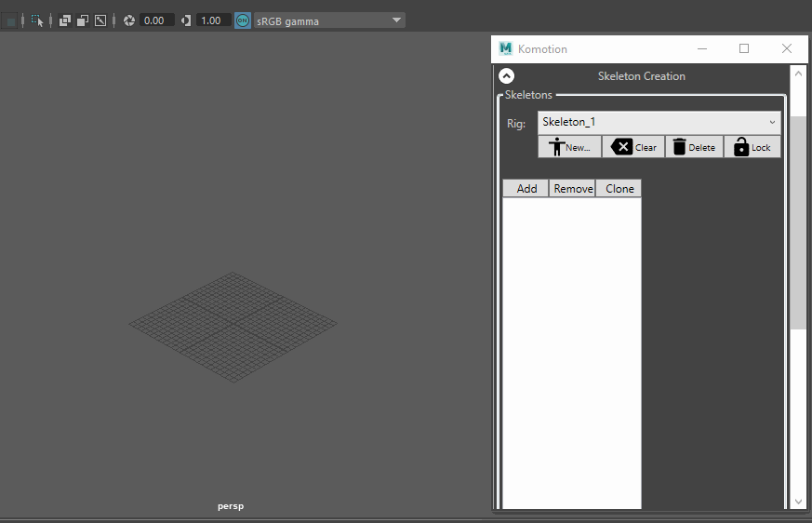812x523 pixels.
Task: Click the gamma value field 1.00
Action: click(x=213, y=20)
